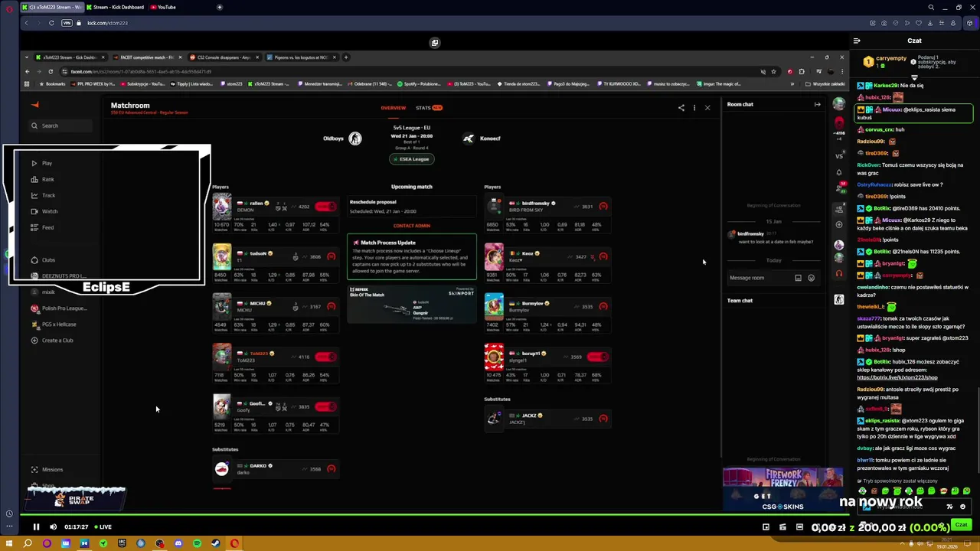The width and height of the screenshot is (980, 551).
Task: Open player railen's avatar
Action: coord(222,207)
